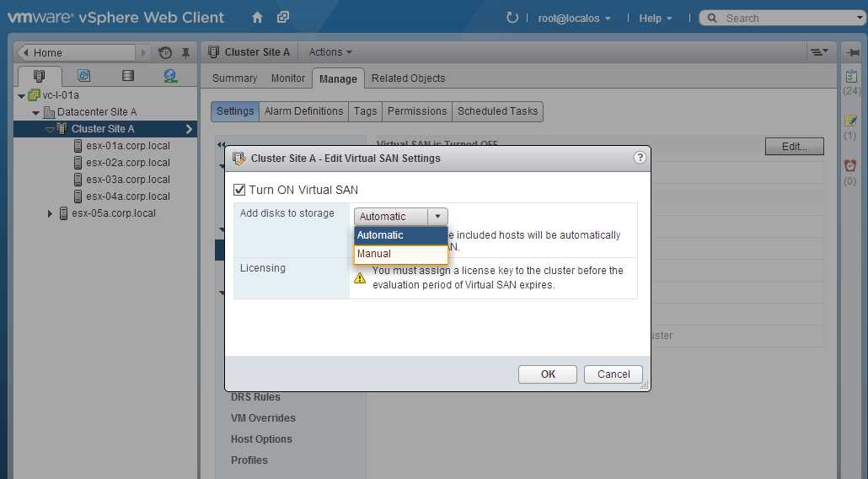Uncheck Turn ON Virtual SAN checkbox

[240, 190]
